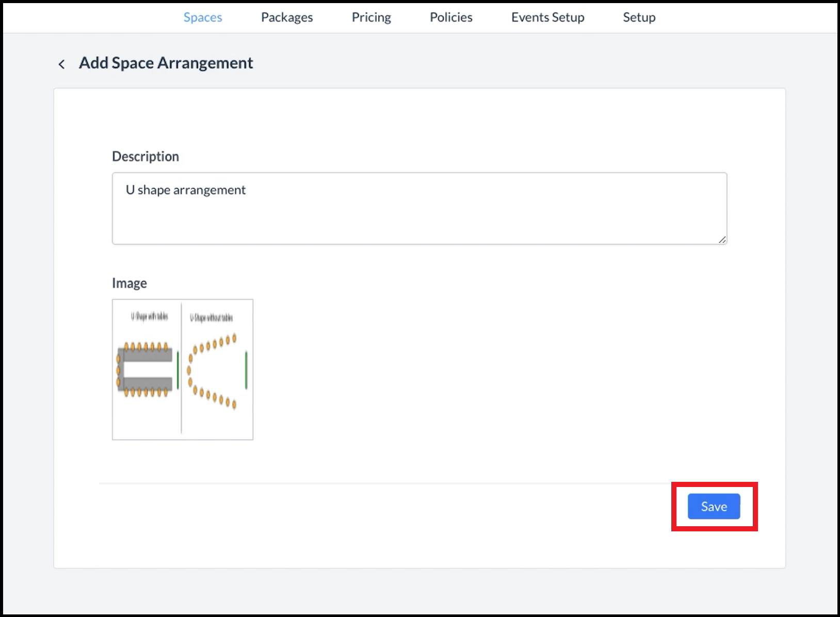Open the Packages tab
Screen dimensions: 840x617
click(287, 17)
